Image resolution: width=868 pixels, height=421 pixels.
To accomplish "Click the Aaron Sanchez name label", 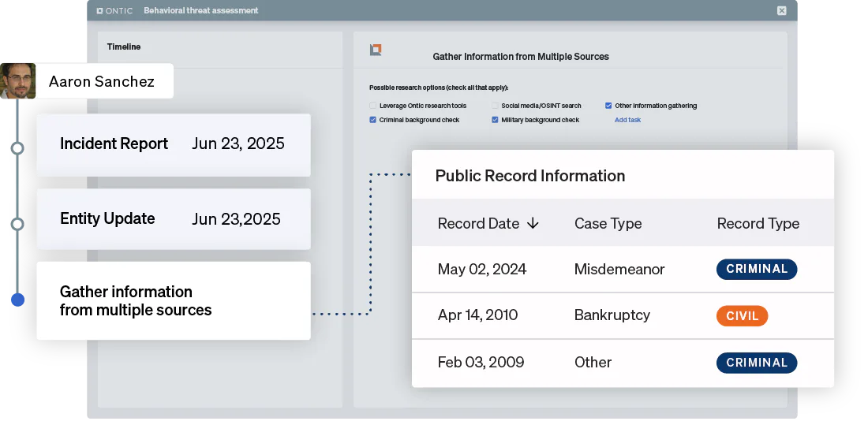I will (x=101, y=82).
